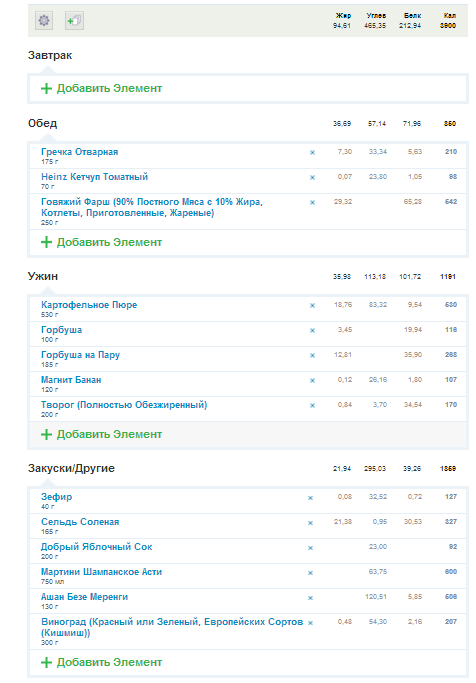This screenshot has width=476, height=683.
Task: Open the Виноград Кишмиш food entry
Action: point(172,627)
